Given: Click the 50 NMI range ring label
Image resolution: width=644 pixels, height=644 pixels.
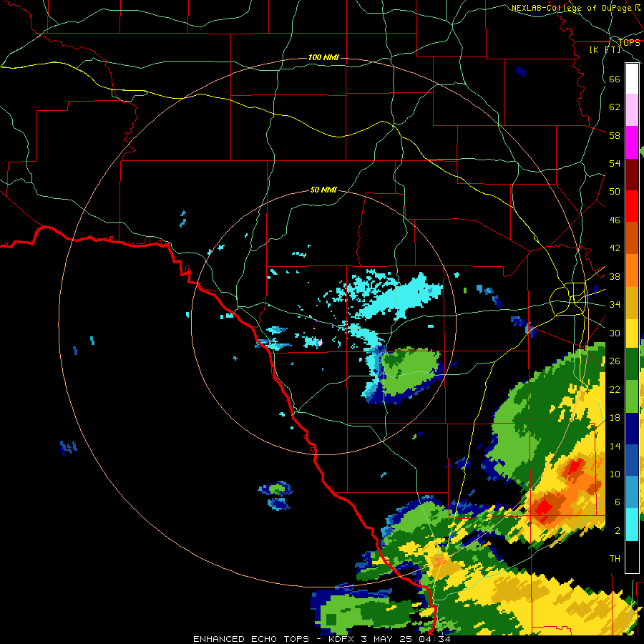Looking at the screenshot, I should coord(323,190).
